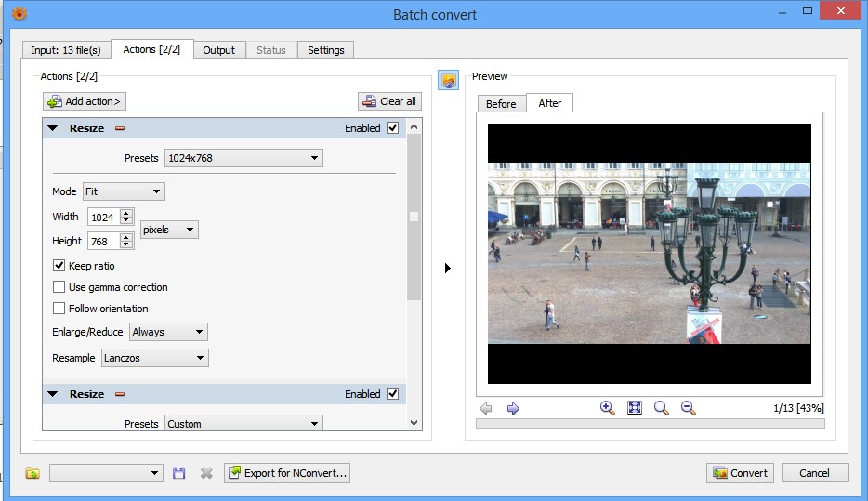Click the preview progress bar

[x=650, y=424]
